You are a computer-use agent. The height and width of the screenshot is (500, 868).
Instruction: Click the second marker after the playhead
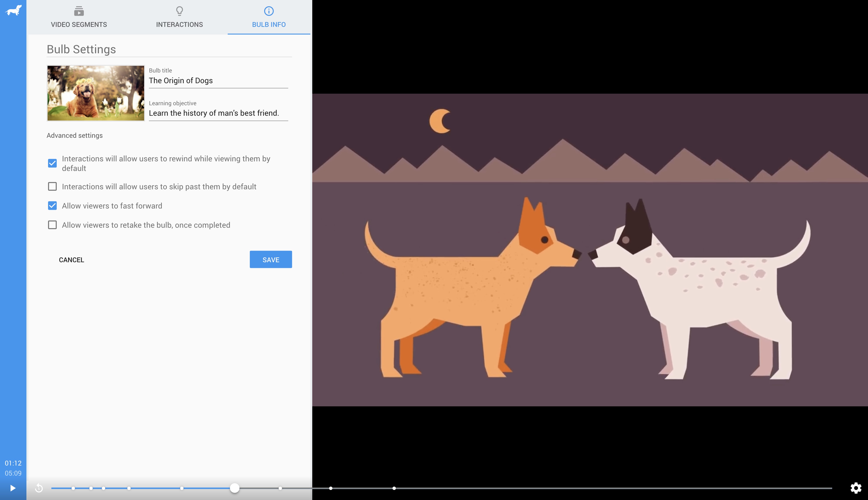331,488
